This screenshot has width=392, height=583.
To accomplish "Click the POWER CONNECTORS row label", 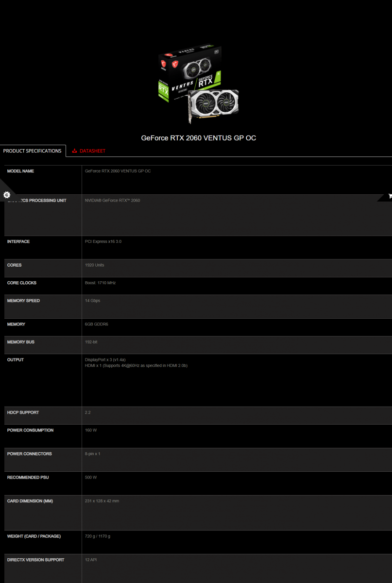I will click(x=30, y=454).
